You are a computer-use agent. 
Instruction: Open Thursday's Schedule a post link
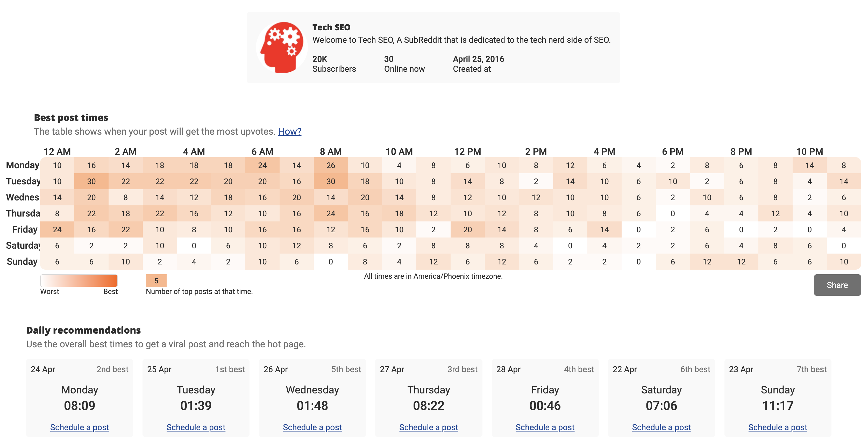pos(428,427)
